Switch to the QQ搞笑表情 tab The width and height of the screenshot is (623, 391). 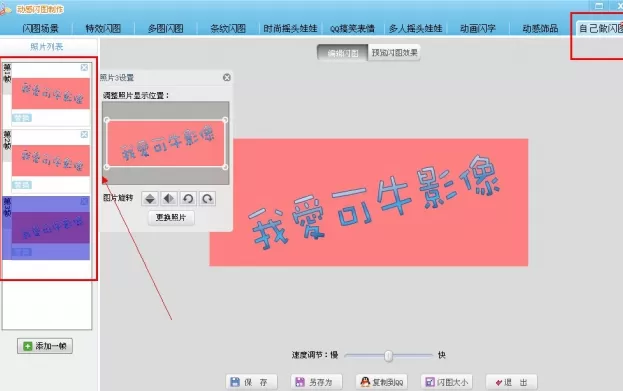tap(352, 28)
